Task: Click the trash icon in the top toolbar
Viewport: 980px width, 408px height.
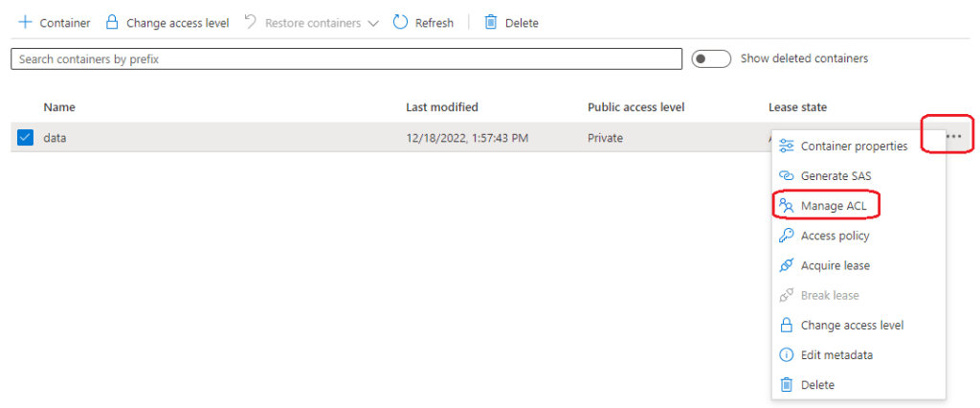Action: (x=491, y=22)
